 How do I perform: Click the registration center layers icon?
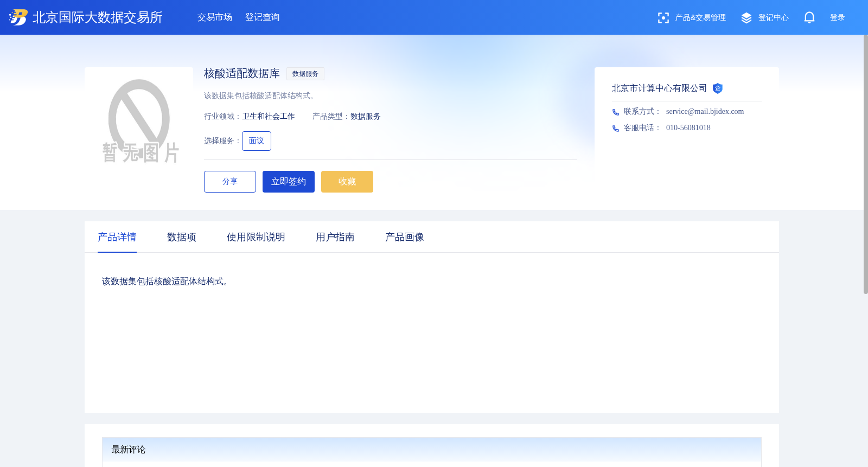tap(746, 18)
